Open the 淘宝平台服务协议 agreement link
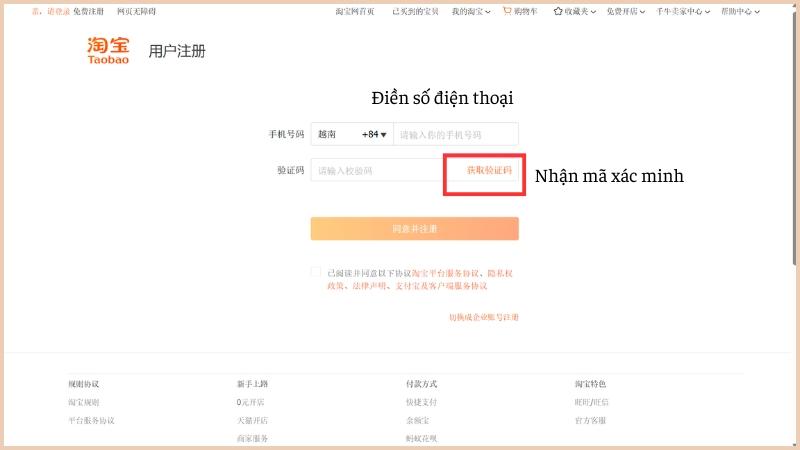The height and width of the screenshot is (450, 800). pos(445,273)
